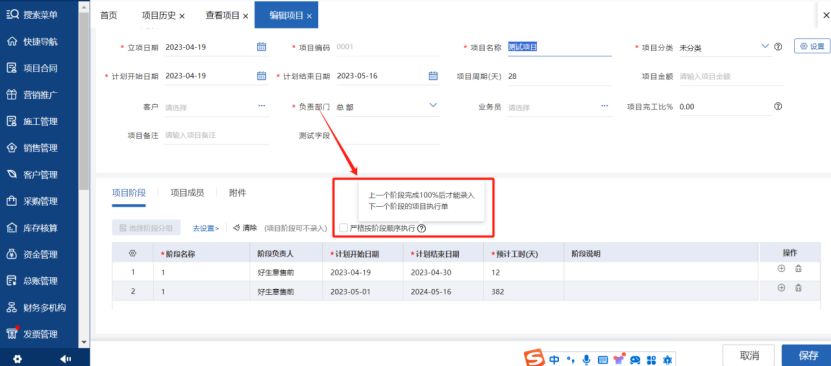Open 销售管理 module
This screenshot has width=831, height=366.
[32, 148]
